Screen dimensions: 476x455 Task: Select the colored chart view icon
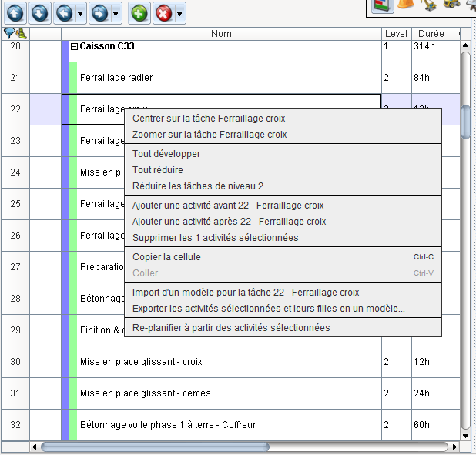(x=382, y=5)
